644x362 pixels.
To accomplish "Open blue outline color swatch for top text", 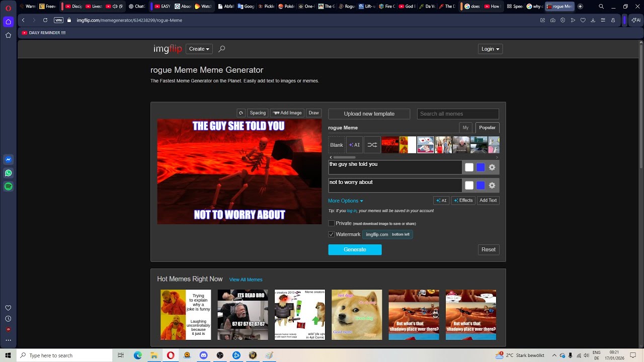I will coord(480,167).
